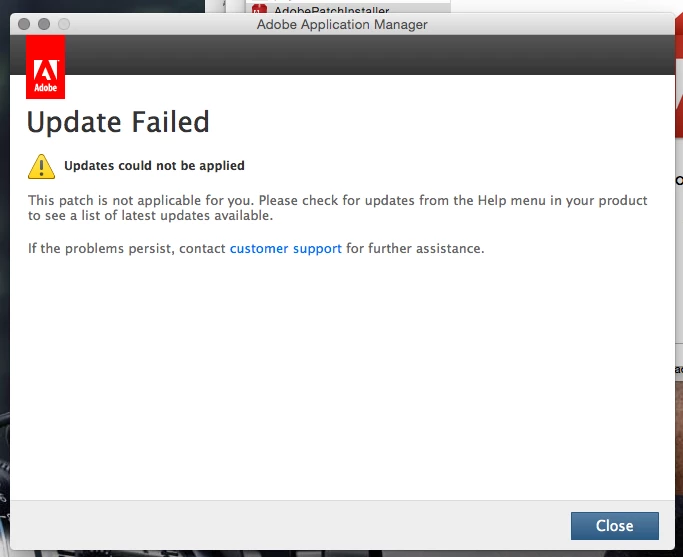Screen dimensions: 683x557
Task: Click the Adobe Application Manager title text
Action: pos(342,24)
